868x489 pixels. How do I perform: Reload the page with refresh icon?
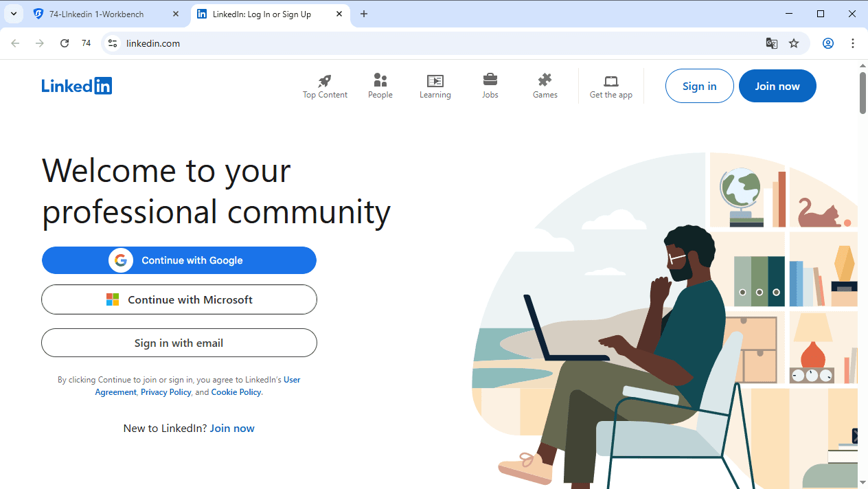coord(65,43)
